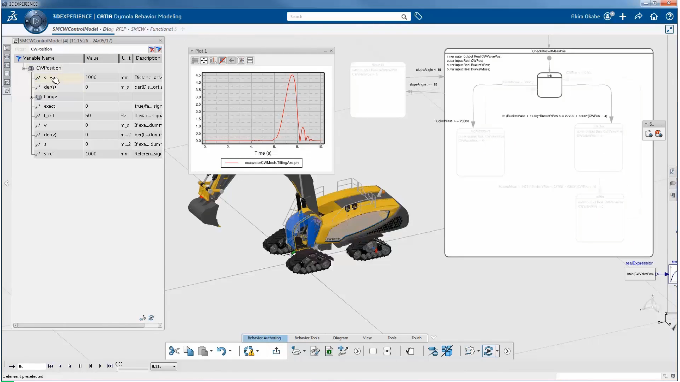Click the help question mark icon
680x382 pixels.
coord(670,16)
